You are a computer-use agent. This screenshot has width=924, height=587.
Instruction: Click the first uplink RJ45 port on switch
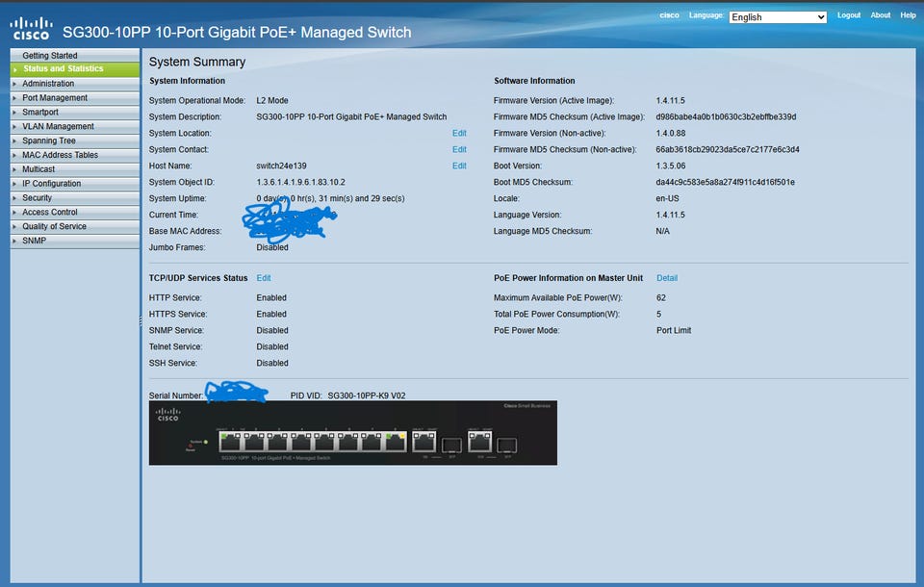click(423, 442)
